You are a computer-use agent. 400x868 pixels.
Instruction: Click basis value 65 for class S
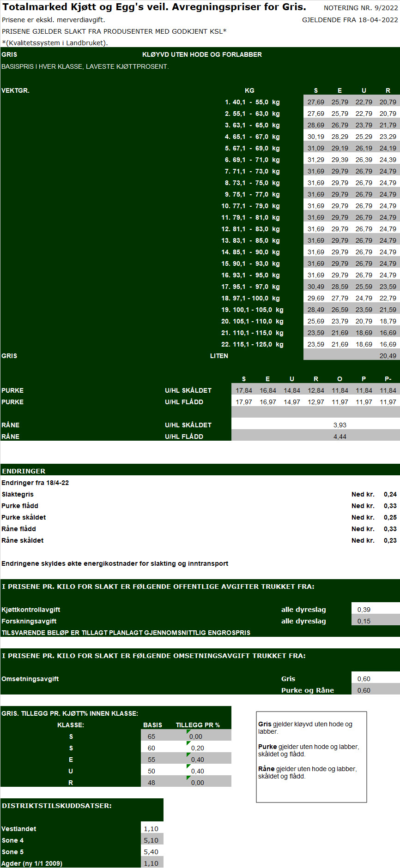click(152, 736)
